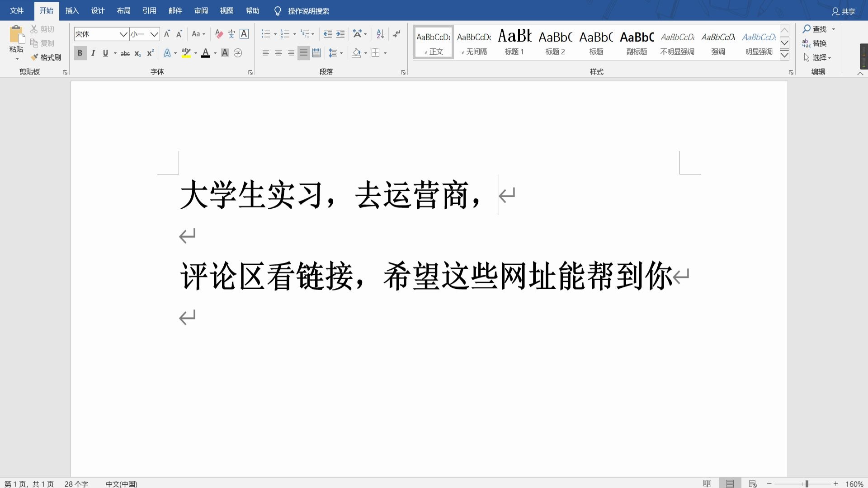Apply subscript formatting
This screenshot has width=868, height=488.
tap(138, 53)
